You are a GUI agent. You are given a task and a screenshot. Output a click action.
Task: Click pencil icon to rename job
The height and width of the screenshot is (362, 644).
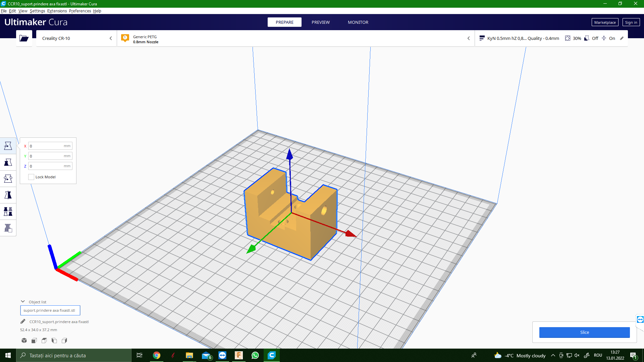(x=23, y=321)
